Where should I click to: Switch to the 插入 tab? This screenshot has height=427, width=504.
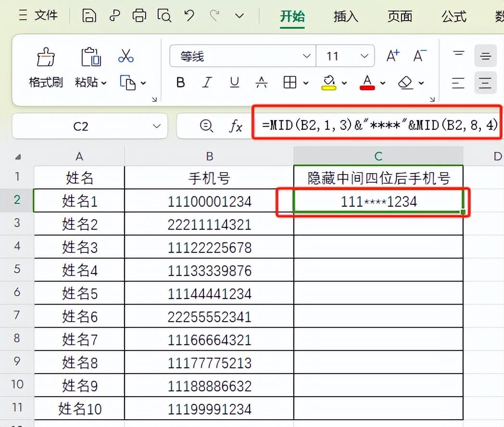tap(345, 16)
